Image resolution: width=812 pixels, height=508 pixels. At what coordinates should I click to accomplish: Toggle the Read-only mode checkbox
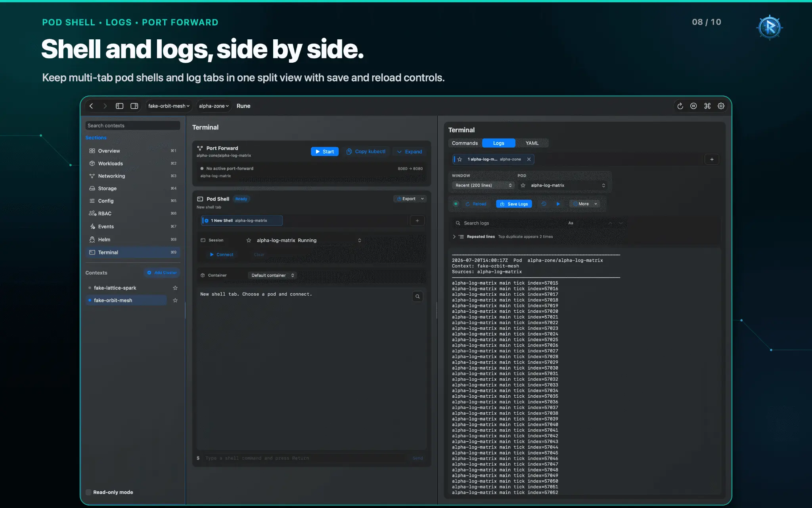88,492
